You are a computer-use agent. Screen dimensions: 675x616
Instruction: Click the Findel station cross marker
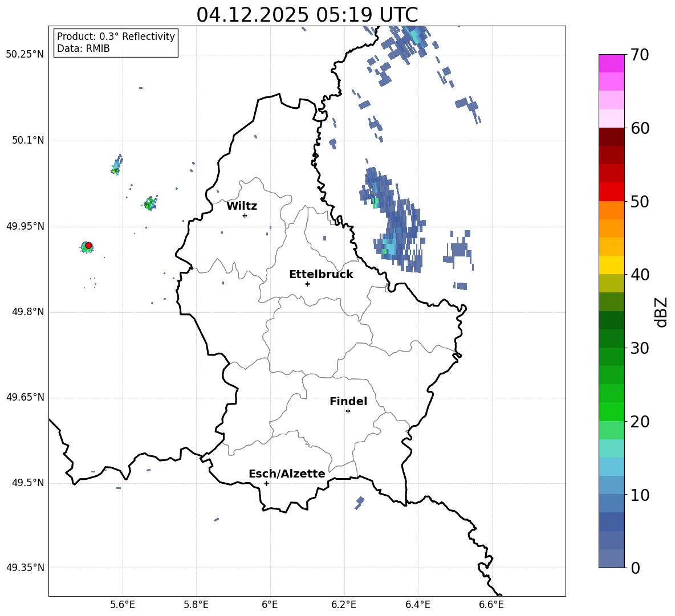point(348,411)
